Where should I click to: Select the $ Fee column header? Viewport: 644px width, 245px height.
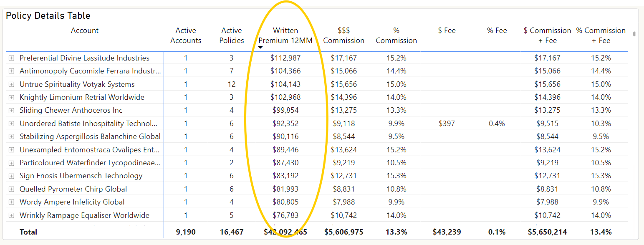click(447, 30)
